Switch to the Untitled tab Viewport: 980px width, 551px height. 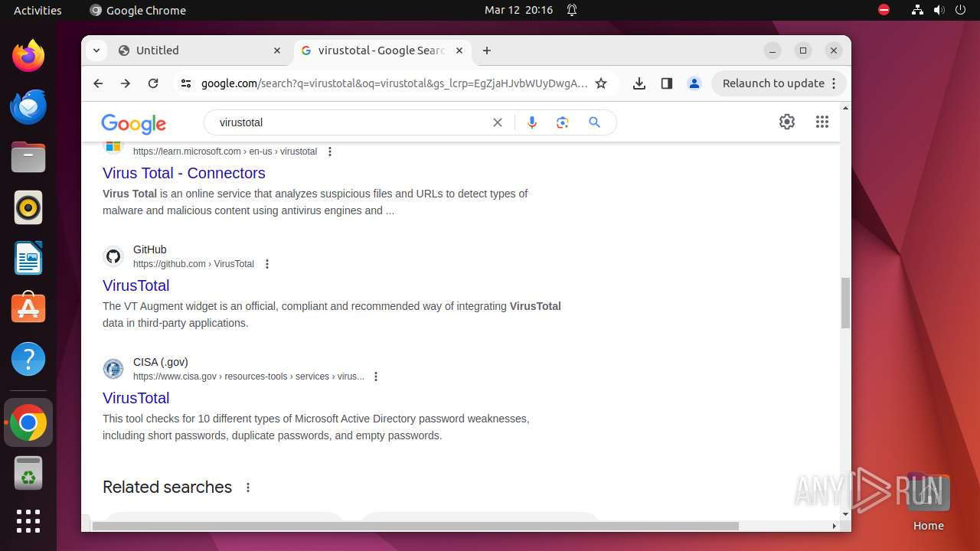(x=199, y=51)
